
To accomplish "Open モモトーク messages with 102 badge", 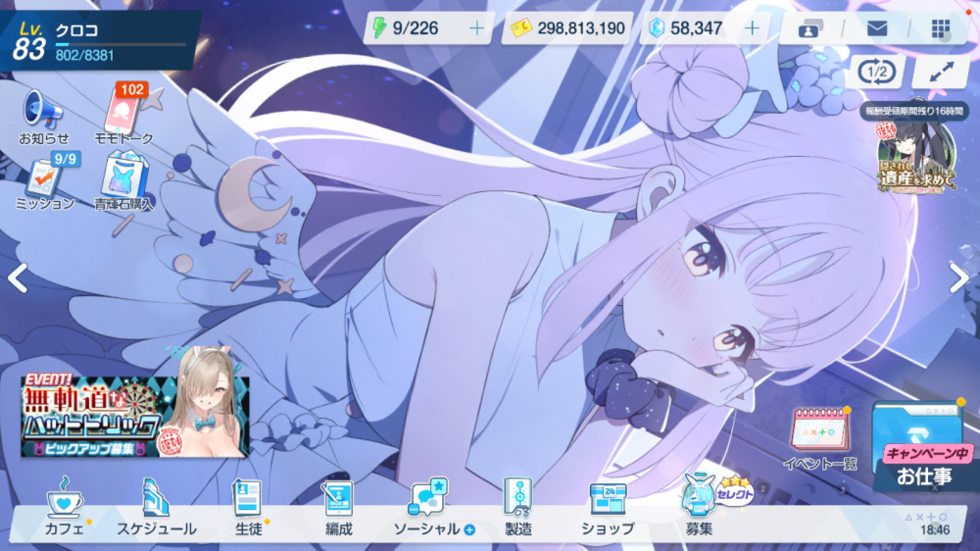I will (123, 113).
